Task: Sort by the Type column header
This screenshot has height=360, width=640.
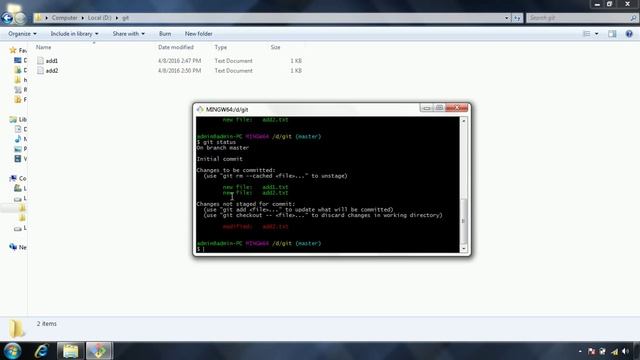Action: [x=220, y=47]
